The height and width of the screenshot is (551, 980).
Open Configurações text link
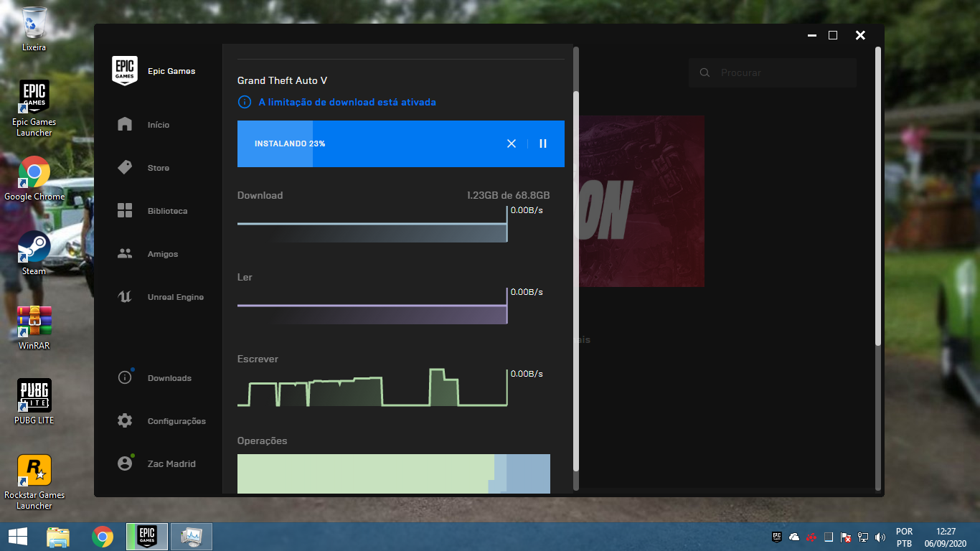click(x=176, y=421)
